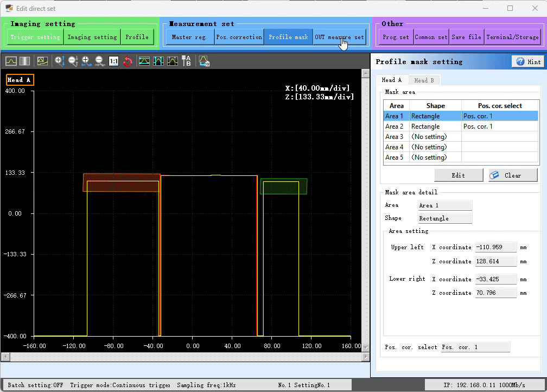The height and width of the screenshot is (392, 547).
Task: Click the graph's vertical scrollbar down arrow
Action: pyautogui.click(x=366, y=347)
